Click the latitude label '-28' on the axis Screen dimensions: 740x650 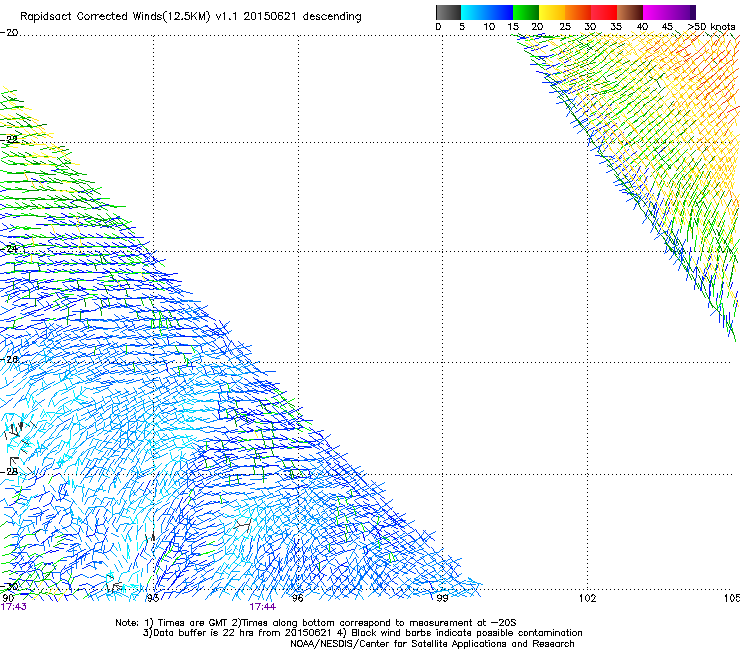click(x=9, y=471)
